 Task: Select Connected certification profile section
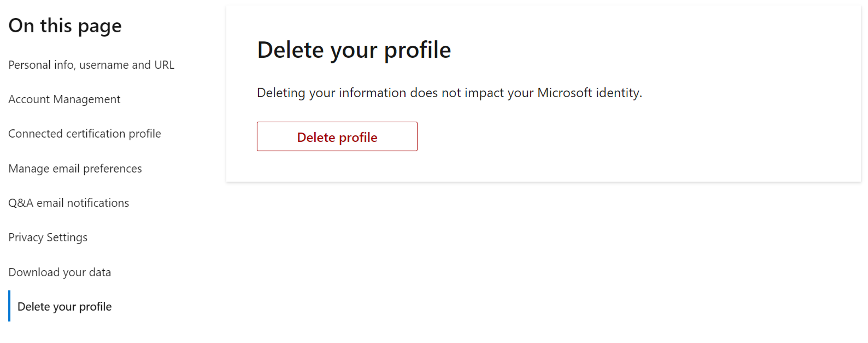coord(85,133)
